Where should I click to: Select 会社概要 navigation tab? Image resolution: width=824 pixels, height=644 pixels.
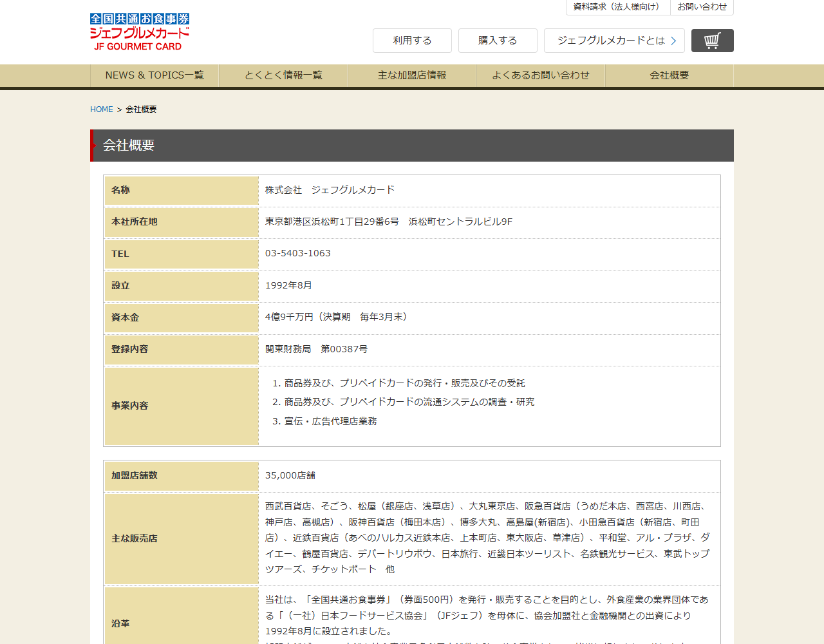(669, 75)
